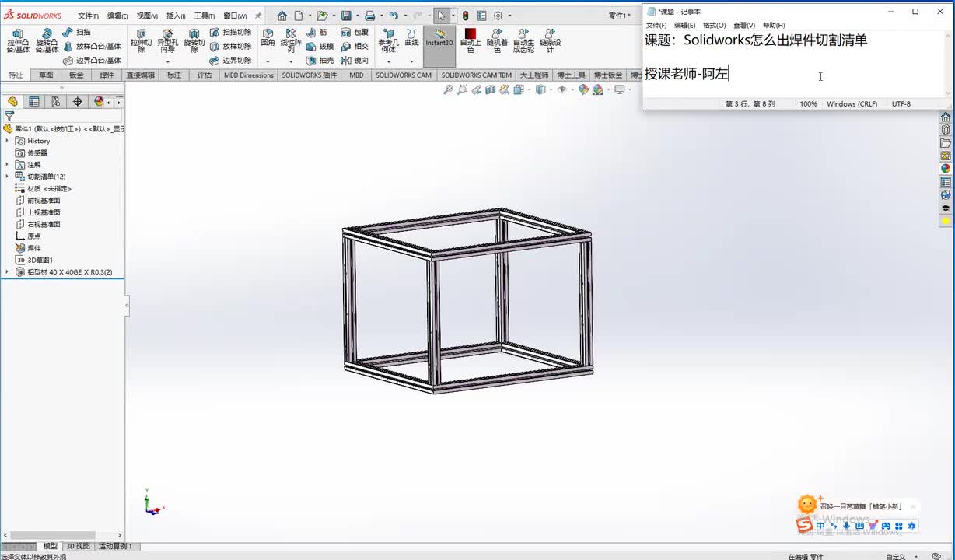This screenshot has height=560, width=955.
Task: Click the 扫描切除 swept cut tool
Action: pyautogui.click(x=230, y=33)
